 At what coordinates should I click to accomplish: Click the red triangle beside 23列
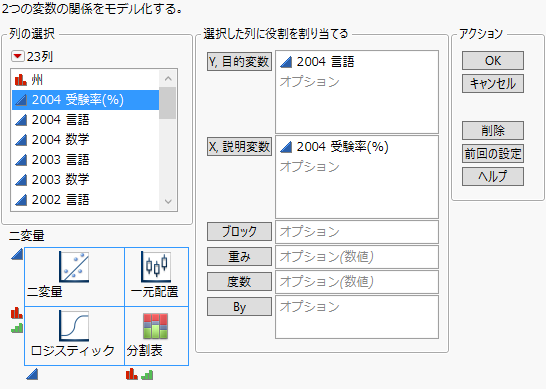17,56
